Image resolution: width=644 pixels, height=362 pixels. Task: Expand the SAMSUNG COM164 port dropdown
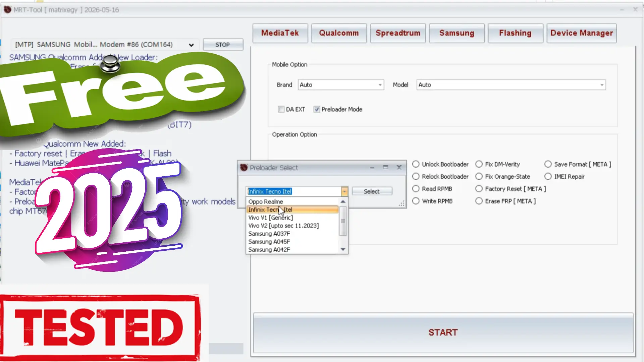[191, 45]
